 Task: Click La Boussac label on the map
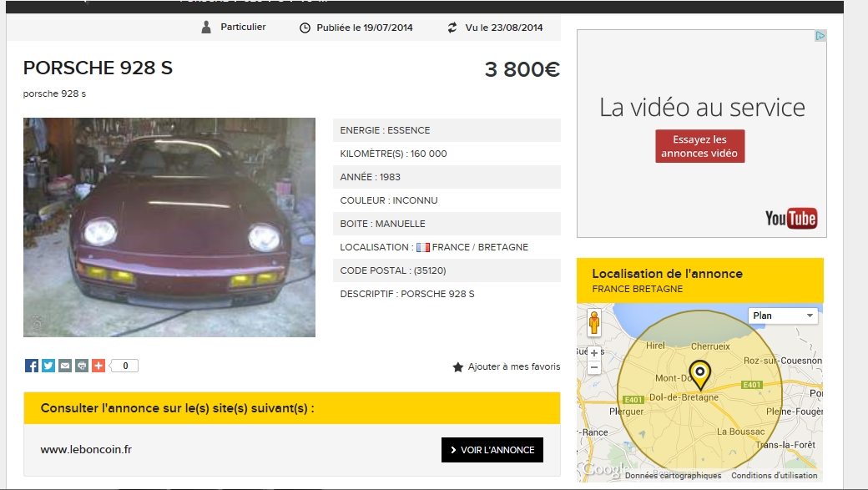pyautogui.click(x=740, y=432)
